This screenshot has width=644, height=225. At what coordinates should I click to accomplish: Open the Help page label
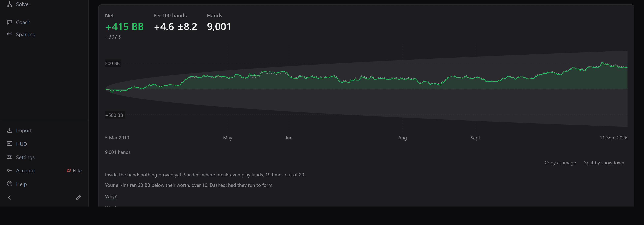pos(21,184)
